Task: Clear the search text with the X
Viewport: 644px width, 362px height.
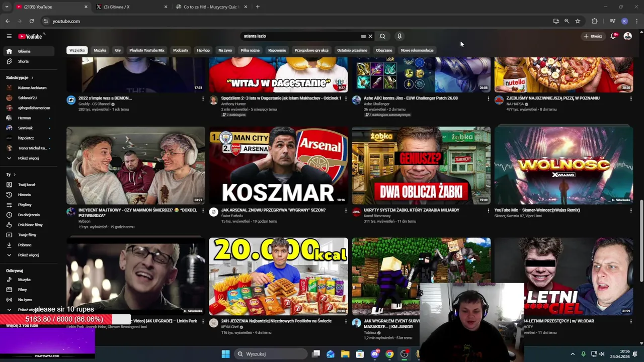Action: click(x=370, y=36)
